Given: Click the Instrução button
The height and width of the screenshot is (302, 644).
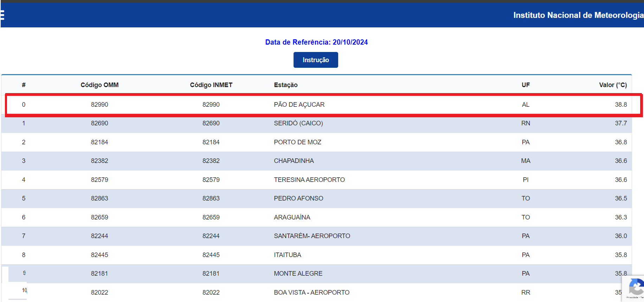Looking at the screenshot, I should (x=316, y=60).
